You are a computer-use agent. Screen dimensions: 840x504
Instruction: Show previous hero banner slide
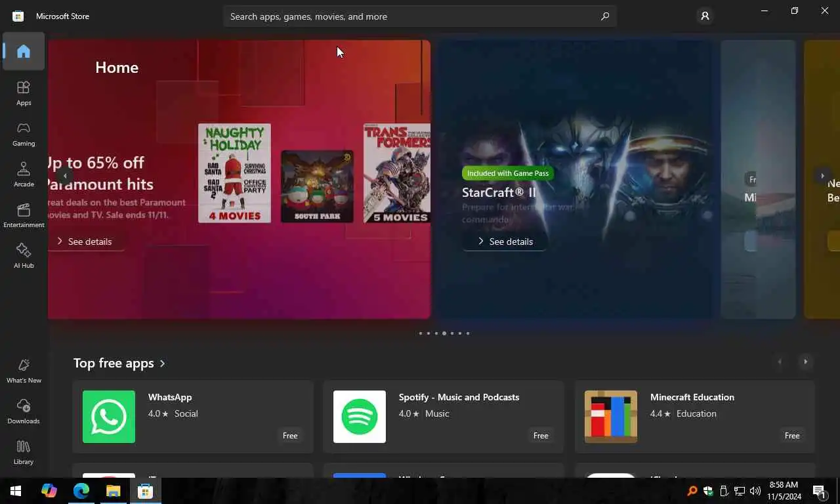pos(64,176)
